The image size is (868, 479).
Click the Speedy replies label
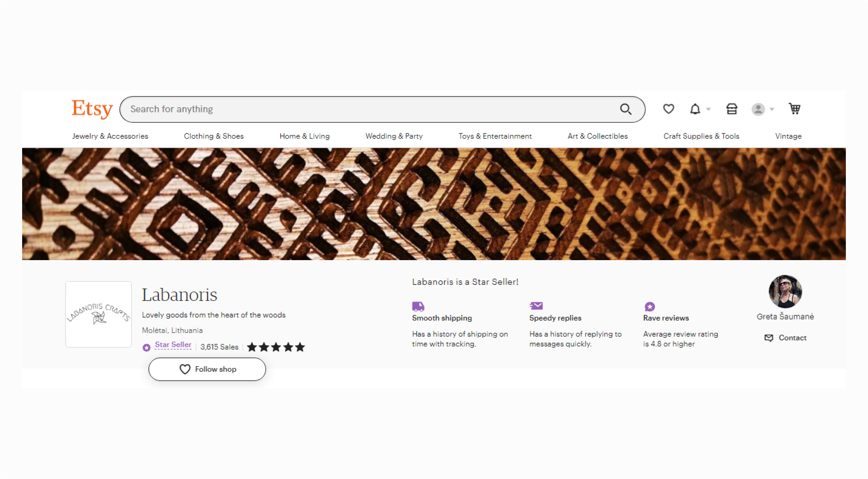(555, 318)
